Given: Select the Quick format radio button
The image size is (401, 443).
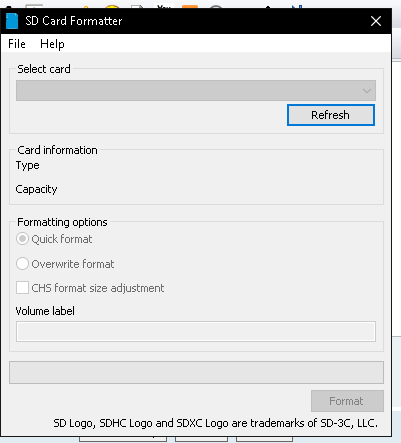Looking at the screenshot, I should coord(22,239).
